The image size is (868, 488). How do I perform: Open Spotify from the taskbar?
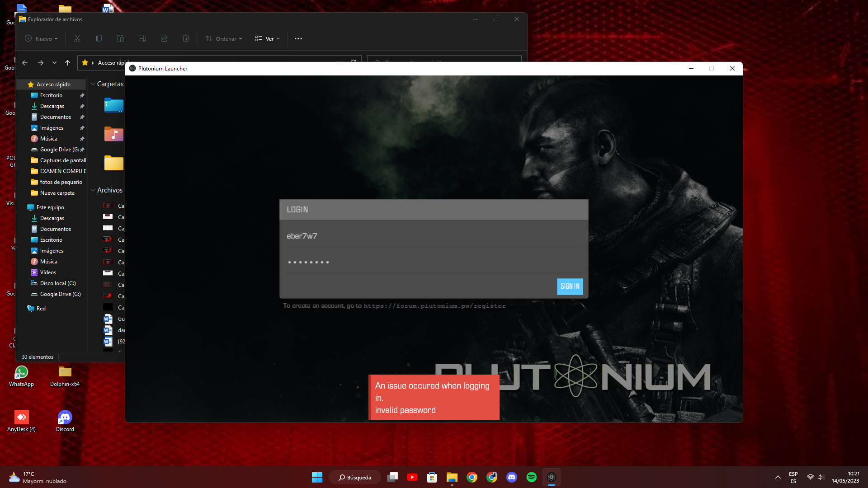[532, 477]
